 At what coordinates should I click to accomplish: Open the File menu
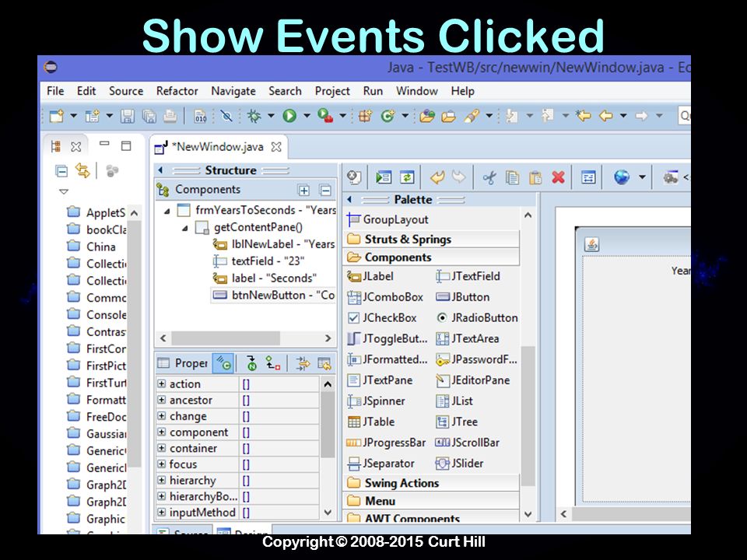[x=55, y=91]
